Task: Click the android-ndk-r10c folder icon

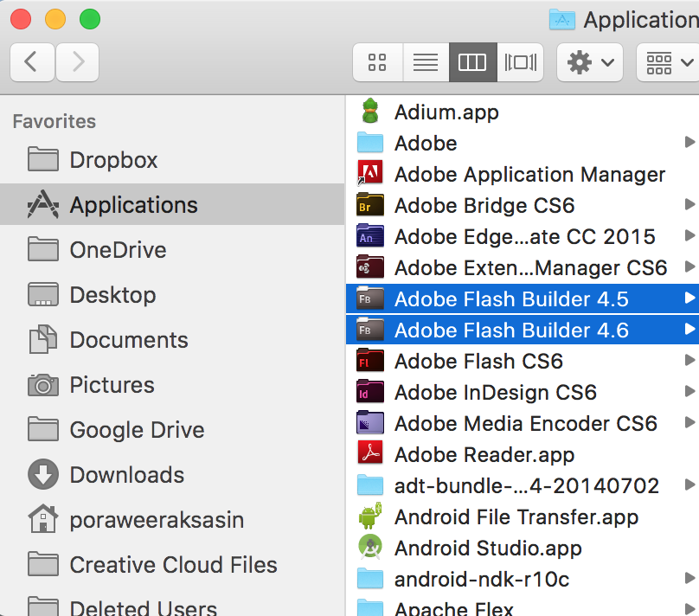Action: (x=370, y=578)
